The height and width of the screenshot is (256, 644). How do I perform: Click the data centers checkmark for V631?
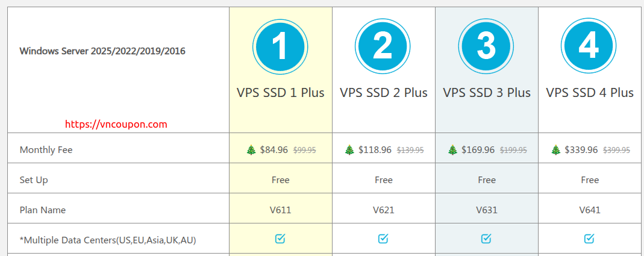click(486, 239)
